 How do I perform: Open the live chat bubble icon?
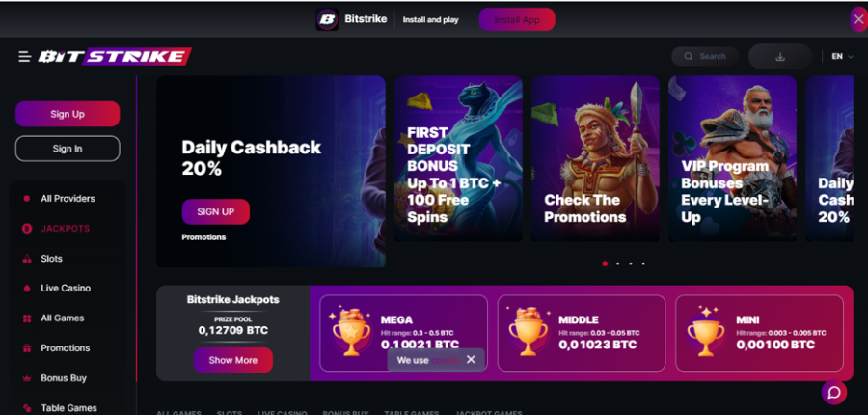pyautogui.click(x=833, y=393)
